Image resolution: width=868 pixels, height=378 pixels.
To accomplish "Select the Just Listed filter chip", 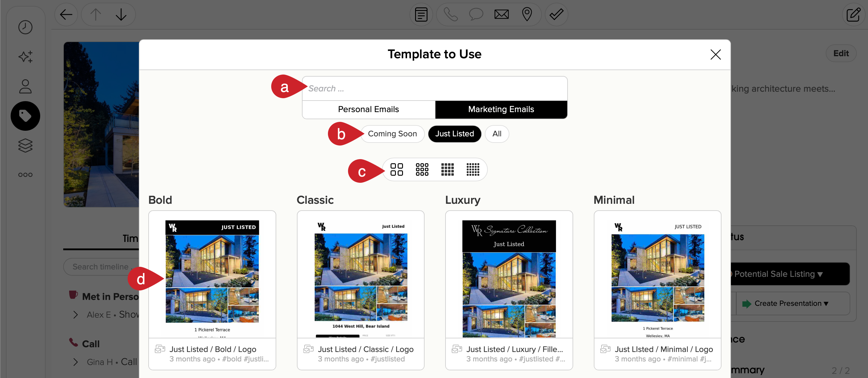I will (x=454, y=134).
